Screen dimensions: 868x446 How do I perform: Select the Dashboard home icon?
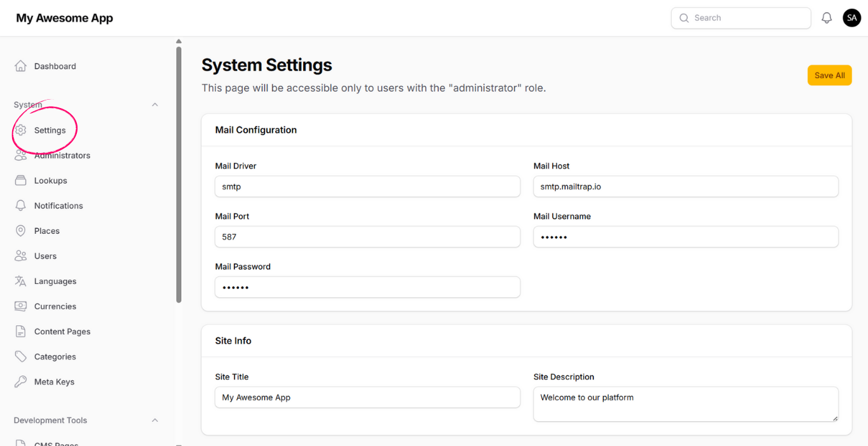21,65
